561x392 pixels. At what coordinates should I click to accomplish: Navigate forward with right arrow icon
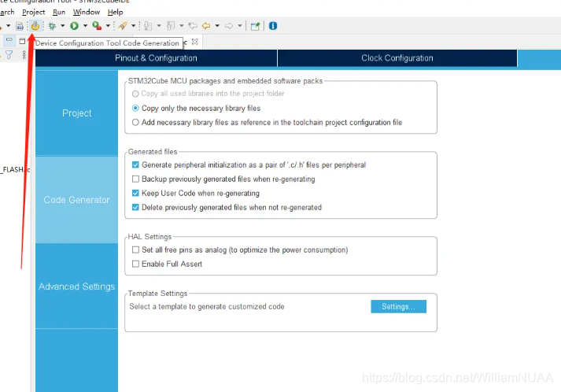tap(229, 26)
